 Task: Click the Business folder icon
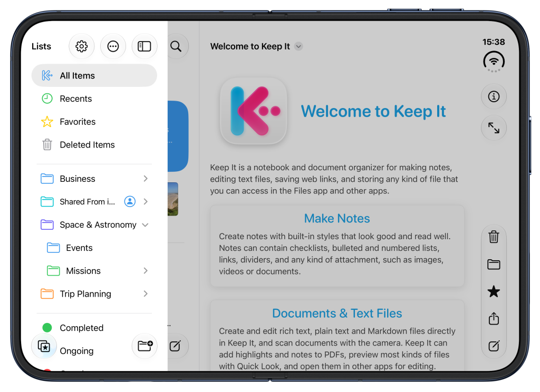pos(47,179)
